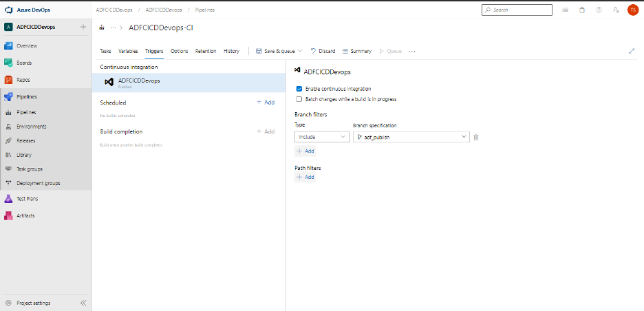Image resolution: width=644 pixels, height=311 pixels.
Task: Toggle Enable continuous integration checkbox
Action: (x=299, y=89)
